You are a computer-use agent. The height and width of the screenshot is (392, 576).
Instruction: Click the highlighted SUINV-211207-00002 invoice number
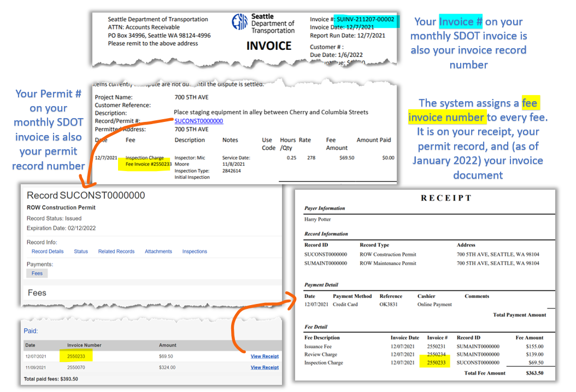tap(365, 19)
